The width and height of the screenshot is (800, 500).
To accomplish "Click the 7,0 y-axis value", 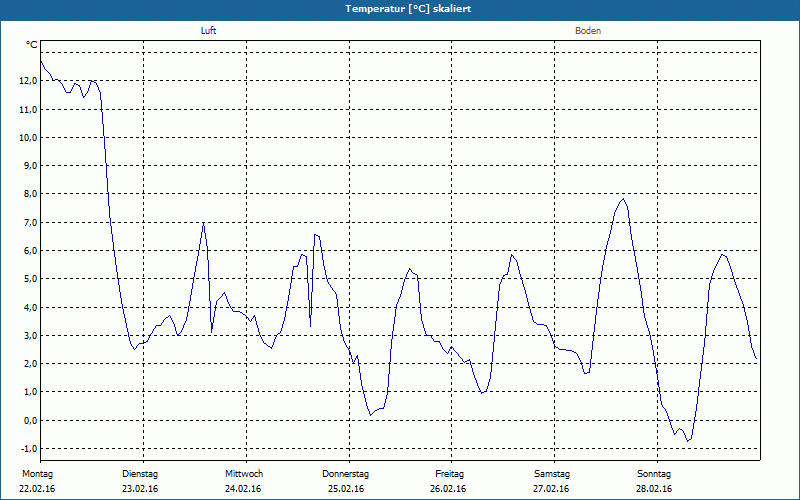I will [x=30, y=222].
